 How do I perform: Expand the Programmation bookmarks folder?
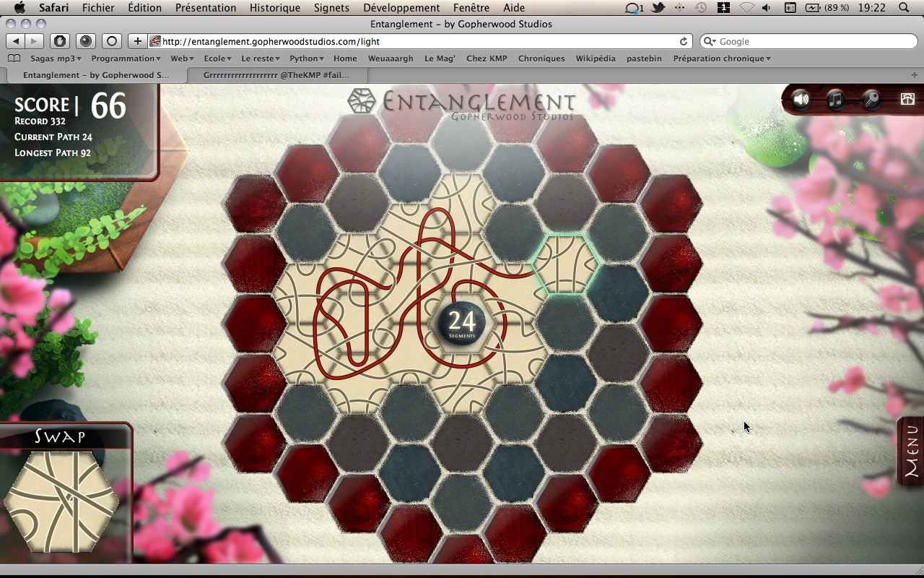pos(126,59)
